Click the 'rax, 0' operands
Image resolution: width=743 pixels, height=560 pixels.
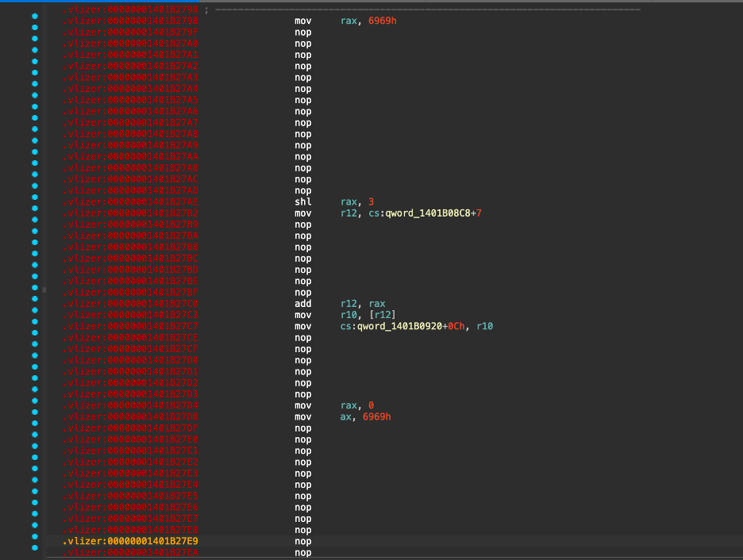tap(356, 405)
